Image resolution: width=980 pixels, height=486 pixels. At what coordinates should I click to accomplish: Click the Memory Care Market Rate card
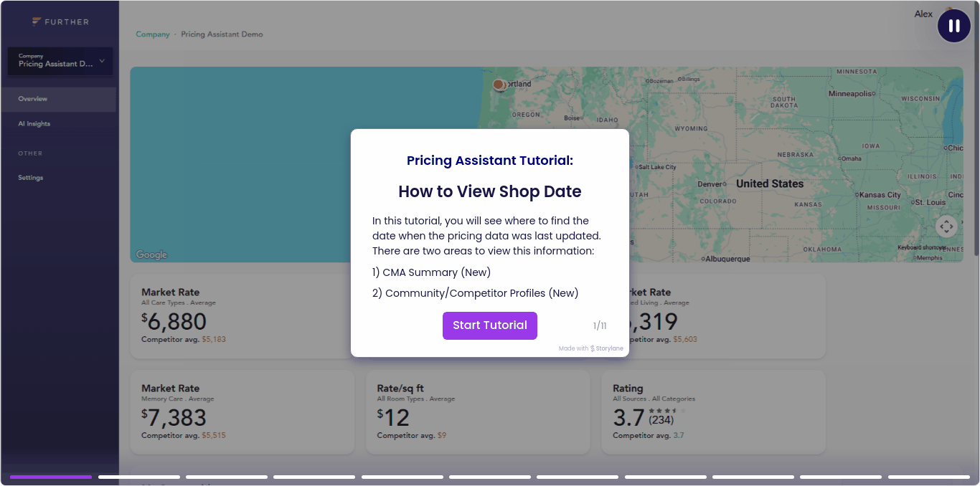(x=242, y=411)
